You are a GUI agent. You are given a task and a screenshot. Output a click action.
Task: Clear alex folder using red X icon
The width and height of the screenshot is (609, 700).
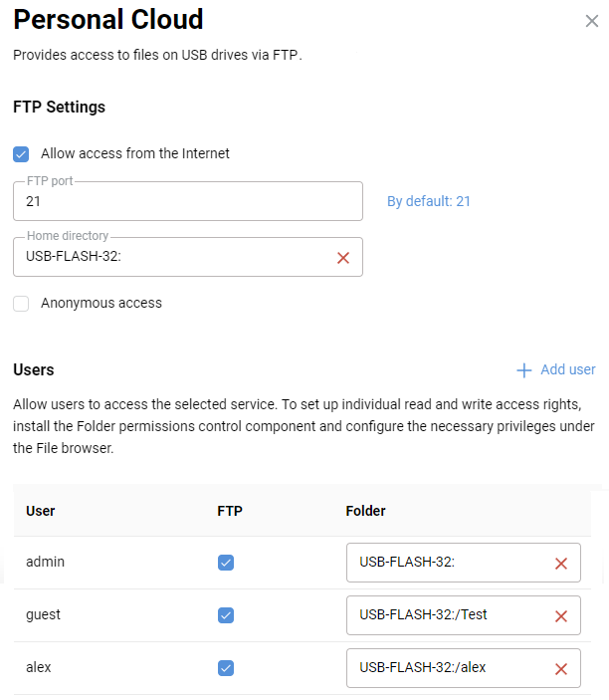point(560,669)
